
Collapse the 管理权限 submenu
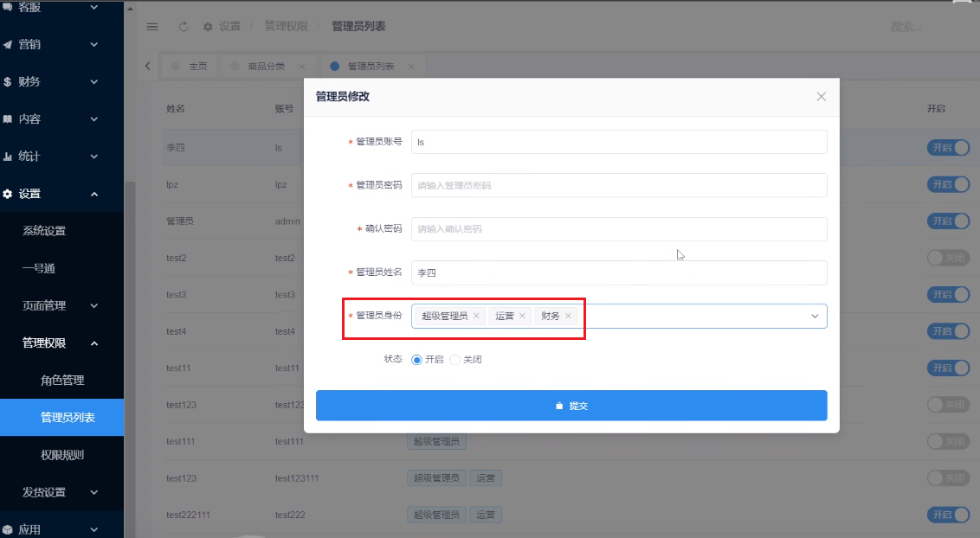(94, 343)
